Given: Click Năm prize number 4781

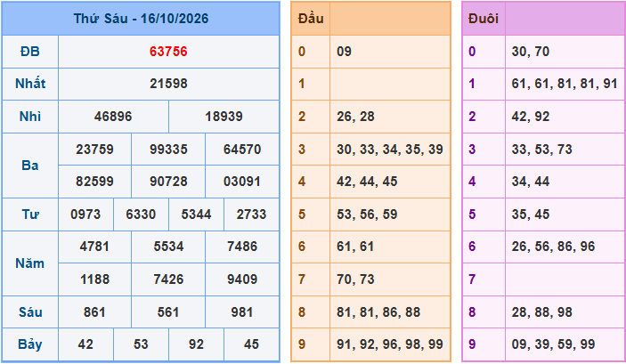Looking at the screenshot, I should pos(94,247).
